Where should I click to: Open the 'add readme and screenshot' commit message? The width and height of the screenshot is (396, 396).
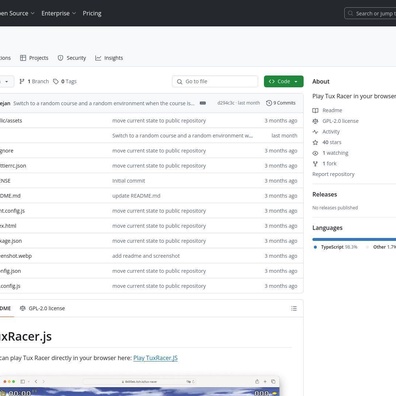pos(146,256)
